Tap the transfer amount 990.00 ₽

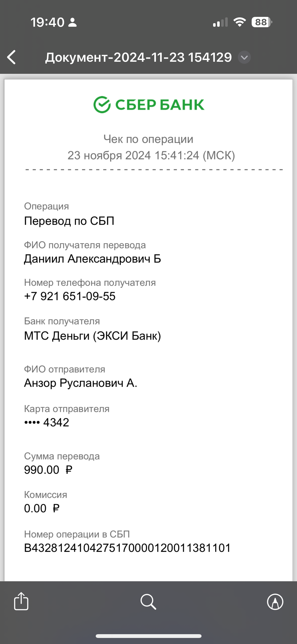pos(48,470)
